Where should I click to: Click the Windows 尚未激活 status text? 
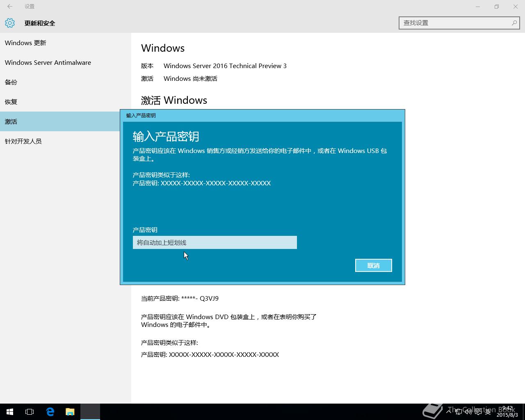coord(190,78)
